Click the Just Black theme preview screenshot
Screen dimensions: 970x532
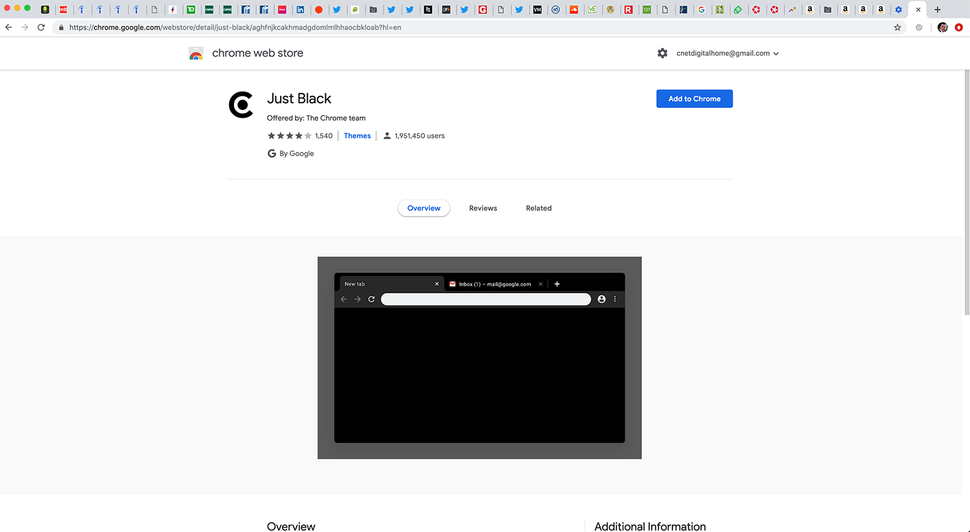(x=479, y=358)
